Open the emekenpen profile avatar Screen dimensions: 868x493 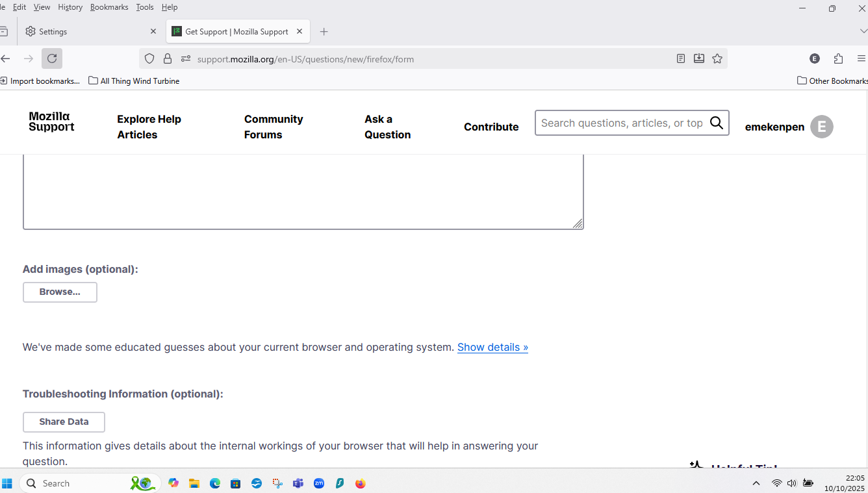(x=822, y=127)
